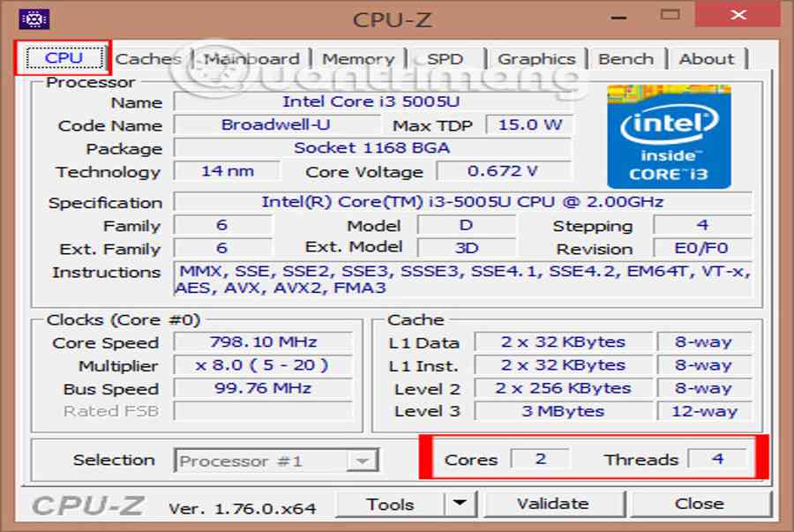The image size is (794, 532).
Task: Click the Model value D
Action: (467, 225)
